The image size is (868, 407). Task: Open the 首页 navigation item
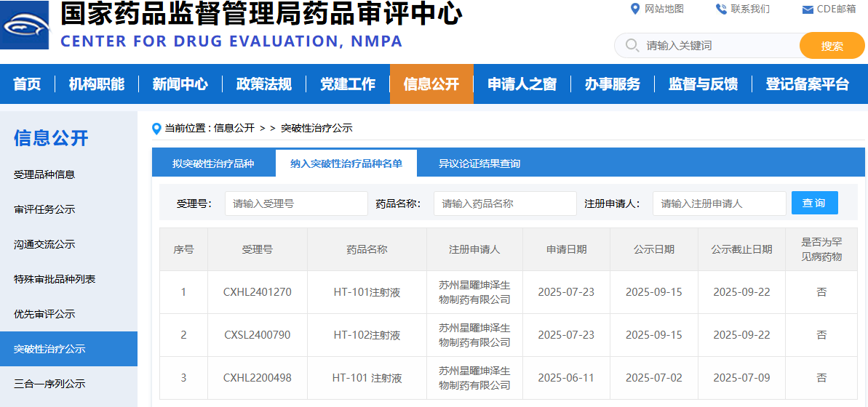27,84
